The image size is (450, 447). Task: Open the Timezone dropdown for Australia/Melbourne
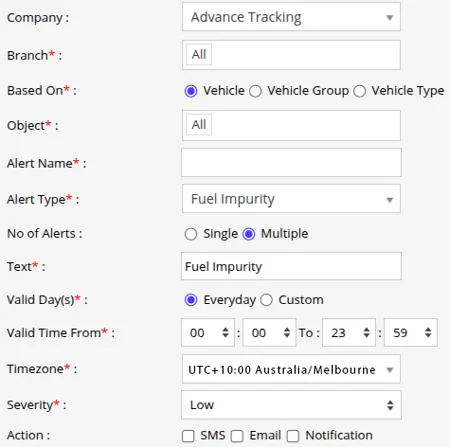pos(291,369)
